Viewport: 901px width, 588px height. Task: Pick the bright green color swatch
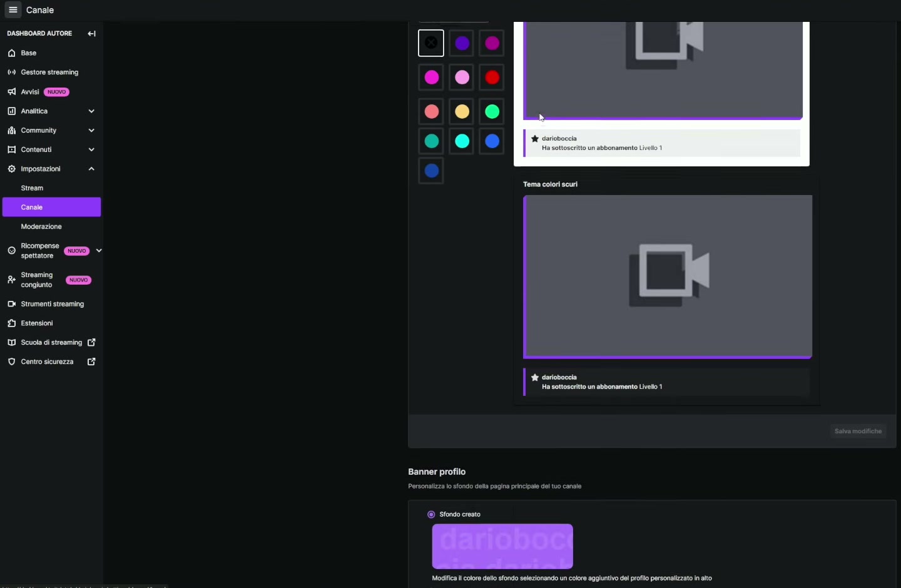point(492,112)
